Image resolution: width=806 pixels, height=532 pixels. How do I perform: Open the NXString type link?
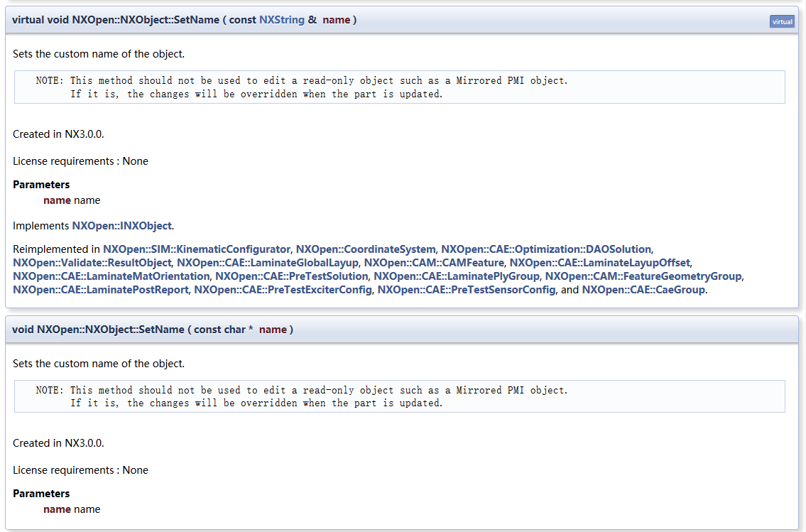282,20
